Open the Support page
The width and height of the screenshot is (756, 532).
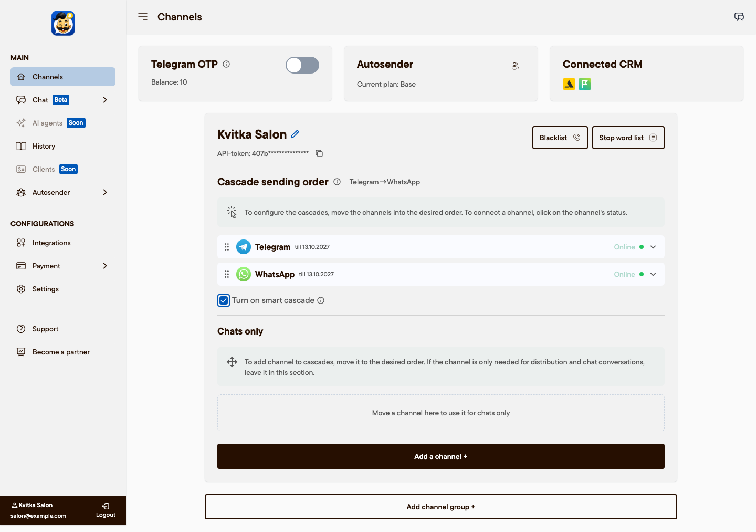(x=63, y=329)
